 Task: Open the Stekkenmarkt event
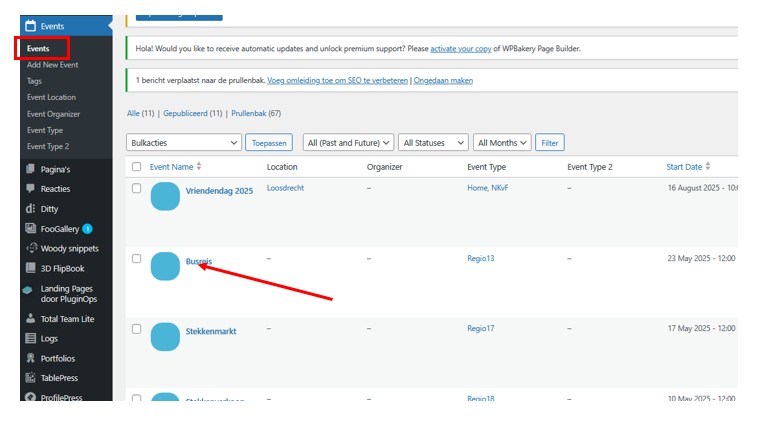[211, 331]
